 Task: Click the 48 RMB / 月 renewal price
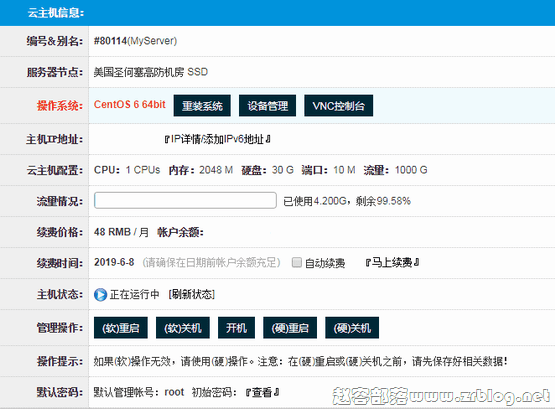point(121,232)
